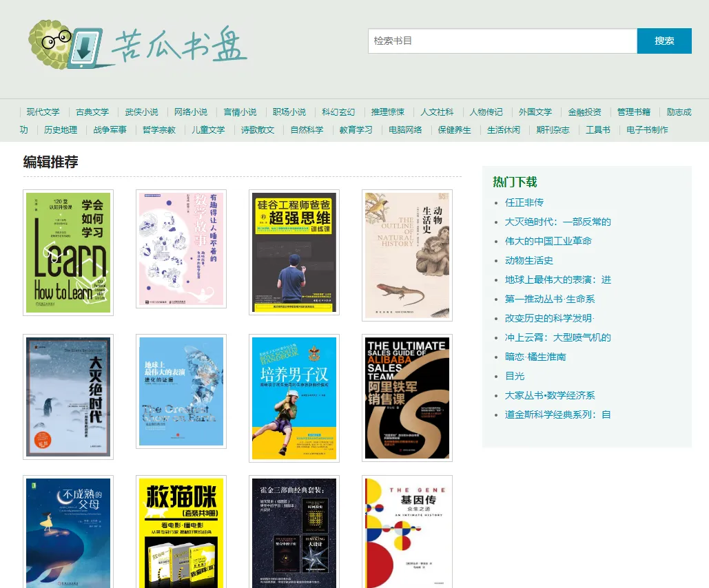This screenshot has width=709, height=588.
Task: Open the 道金斯科学经典系列 link
Action: [558, 414]
